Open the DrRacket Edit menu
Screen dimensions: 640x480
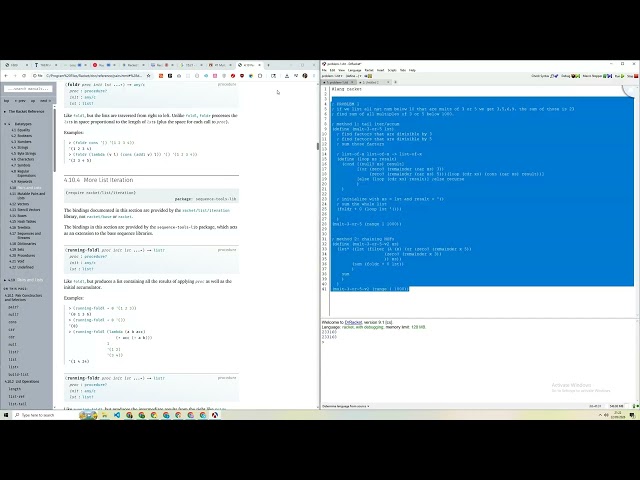pyautogui.click(x=332, y=70)
